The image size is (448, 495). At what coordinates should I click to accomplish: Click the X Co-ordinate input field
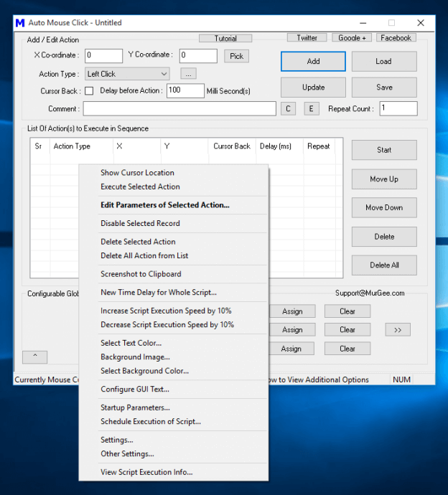[x=103, y=56]
